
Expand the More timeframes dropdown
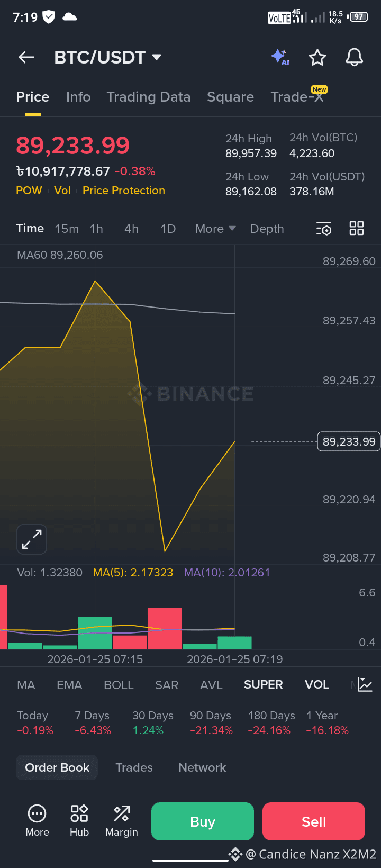pyautogui.click(x=215, y=229)
